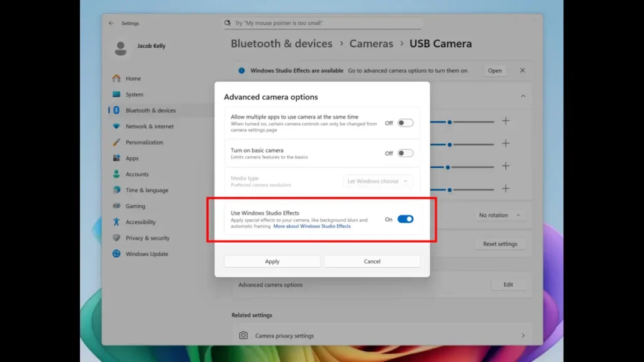
Task: Open Accessibility settings page
Action: tap(140, 222)
